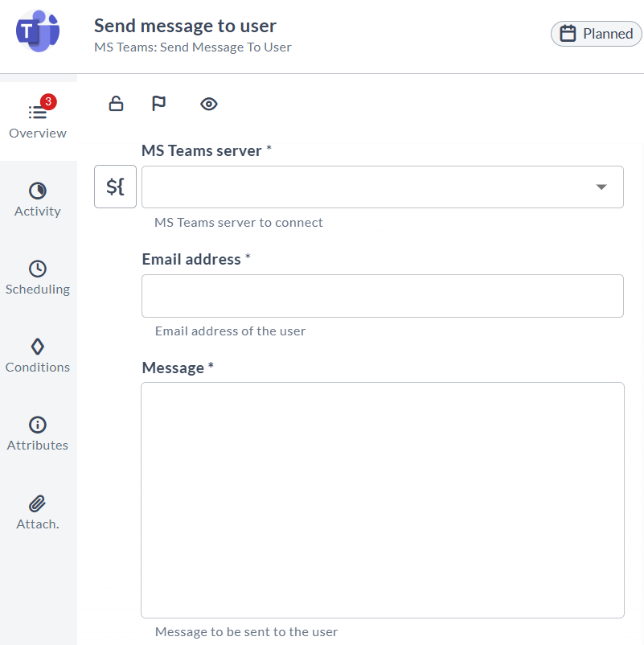Click into the Message text area

pyautogui.click(x=383, y=500)
